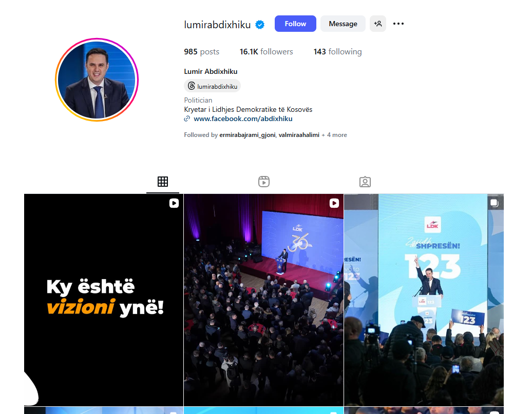This screenshot has width=532, height=414.
Task: Open the three-dot more options menu
Action: pos(398,24)
